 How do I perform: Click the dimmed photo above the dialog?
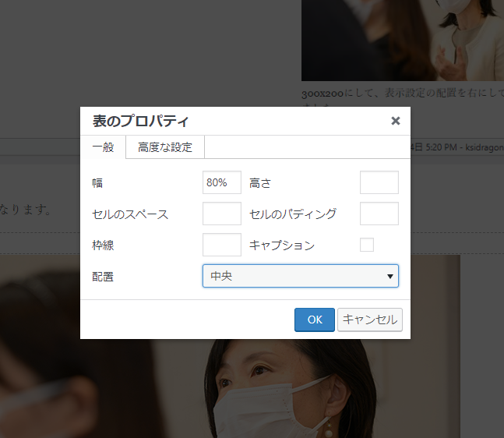(401, 39)
